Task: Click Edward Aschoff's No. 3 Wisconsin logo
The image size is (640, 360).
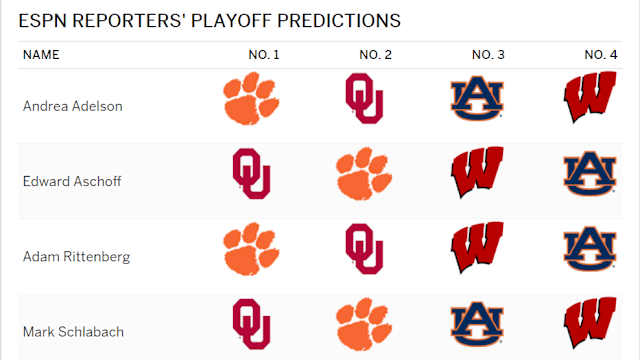Action: (x=477, y=172)
